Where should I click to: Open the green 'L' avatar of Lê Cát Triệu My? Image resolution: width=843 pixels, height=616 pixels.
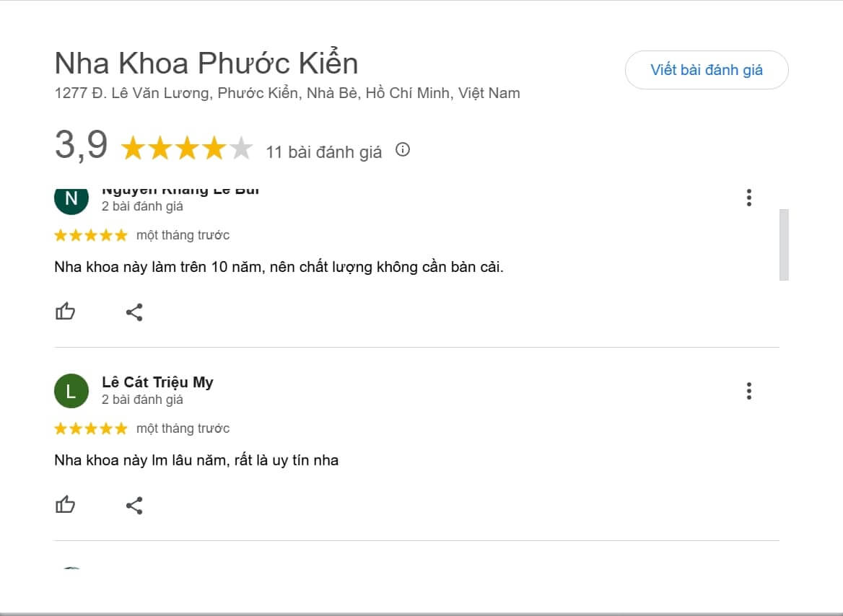(71, 391)
